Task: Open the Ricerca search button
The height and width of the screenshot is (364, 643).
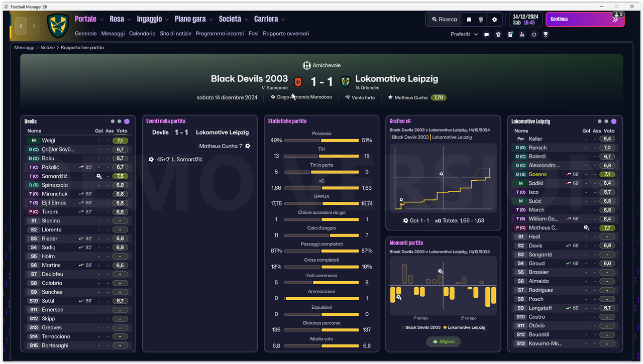Action: click(445, 20)
